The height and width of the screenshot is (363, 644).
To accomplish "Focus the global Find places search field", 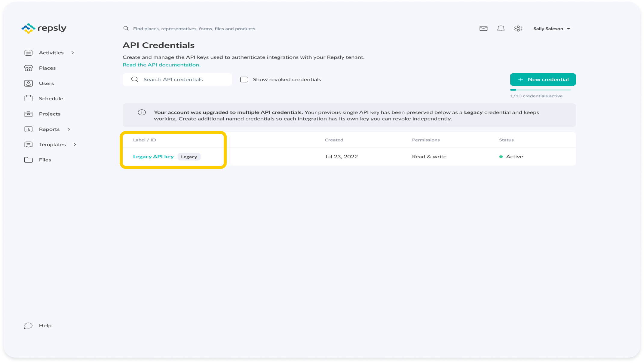I will pyautogui.click(x=194, y=29).
